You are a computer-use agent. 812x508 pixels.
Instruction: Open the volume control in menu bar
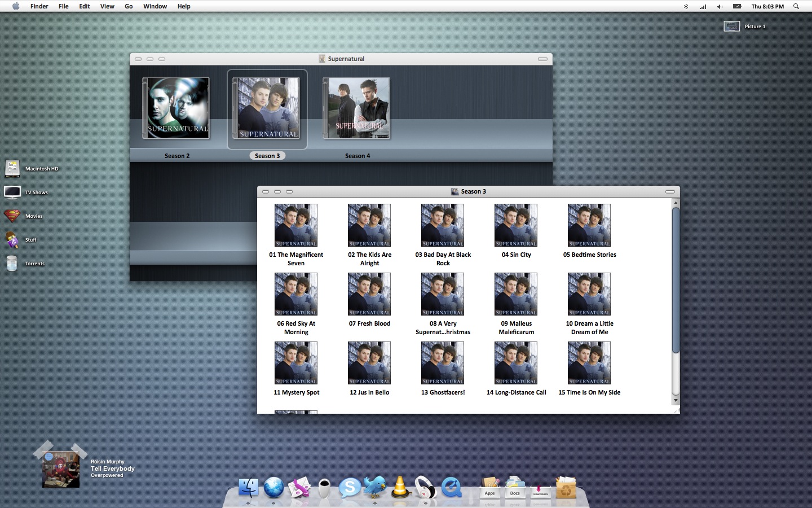pos(720,6)
